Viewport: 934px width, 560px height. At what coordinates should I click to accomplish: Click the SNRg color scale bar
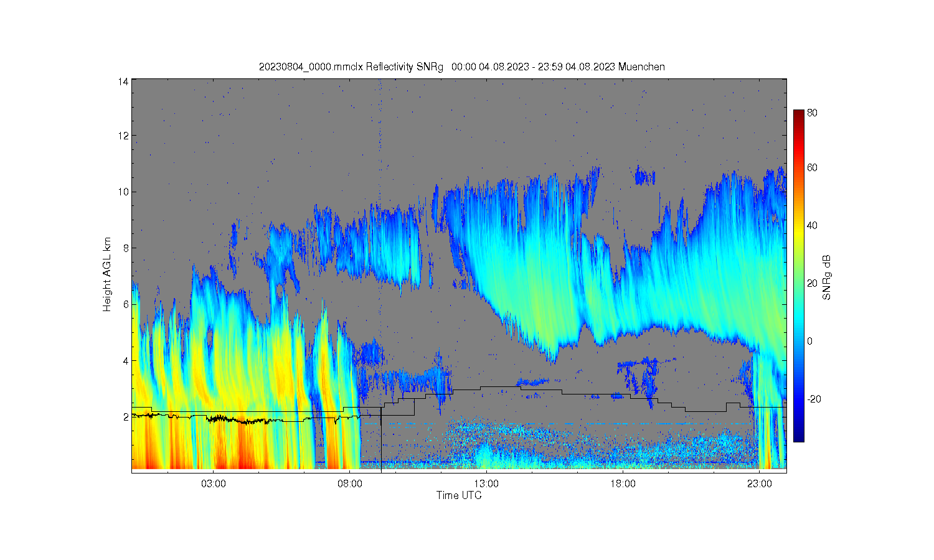click(798, 276)
